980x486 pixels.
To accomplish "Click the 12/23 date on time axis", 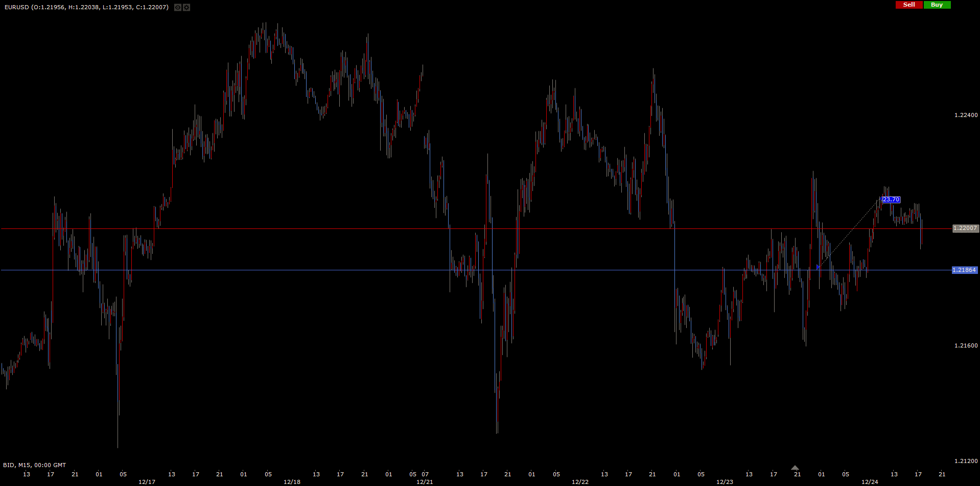I will point(725,482).
